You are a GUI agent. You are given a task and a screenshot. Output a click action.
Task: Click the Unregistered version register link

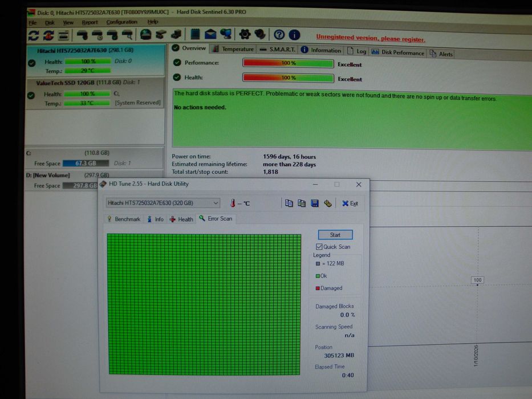[371, 38]
